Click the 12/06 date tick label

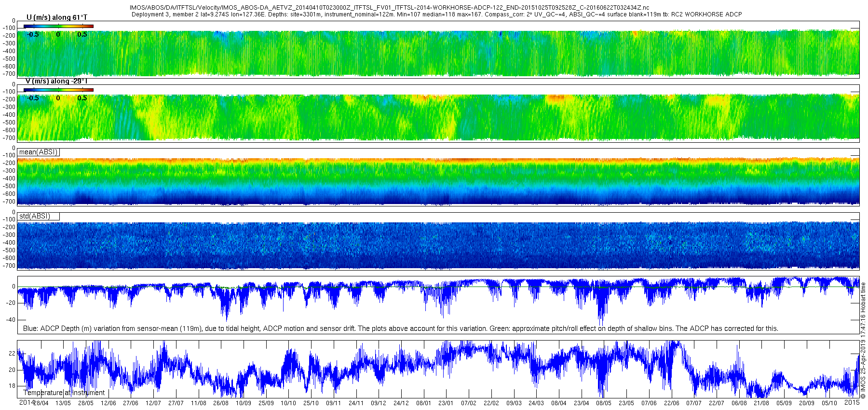(108, 403)
